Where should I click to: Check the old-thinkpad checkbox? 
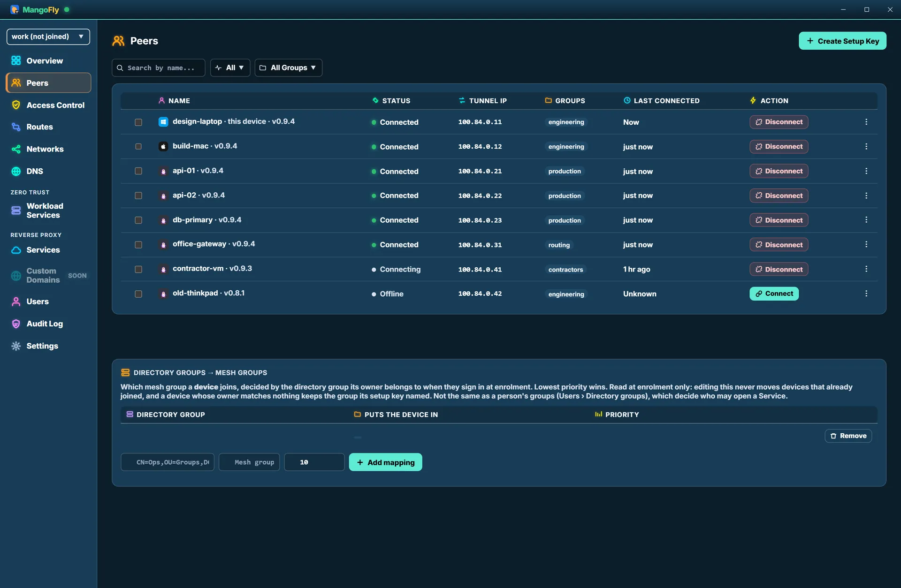pyautogui.click(x=138, y=294)
